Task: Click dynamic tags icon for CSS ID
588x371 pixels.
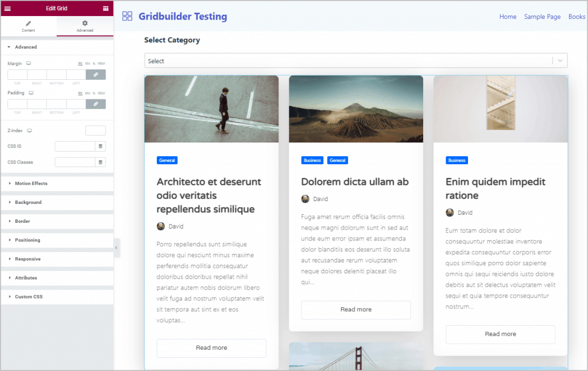Action: (100, 146)
